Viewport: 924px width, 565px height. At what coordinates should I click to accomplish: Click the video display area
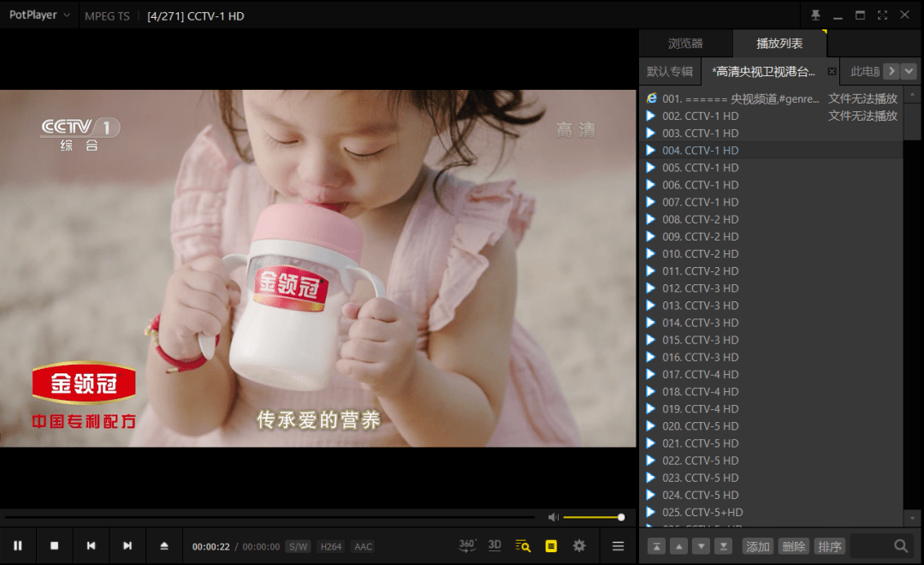(318, 268)
